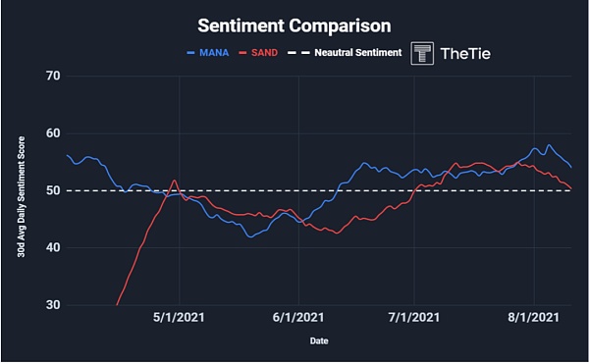
Task: Click the white dashed legend line icon
Action: (x=298, y=53)
